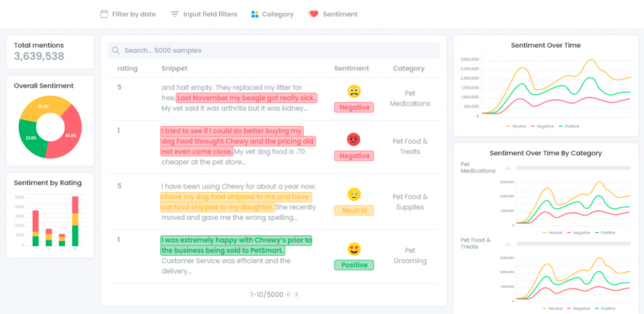
Task: Toggle Neutral legend in Pet Food & Treats chart
Action: click(x=552, y=308)
